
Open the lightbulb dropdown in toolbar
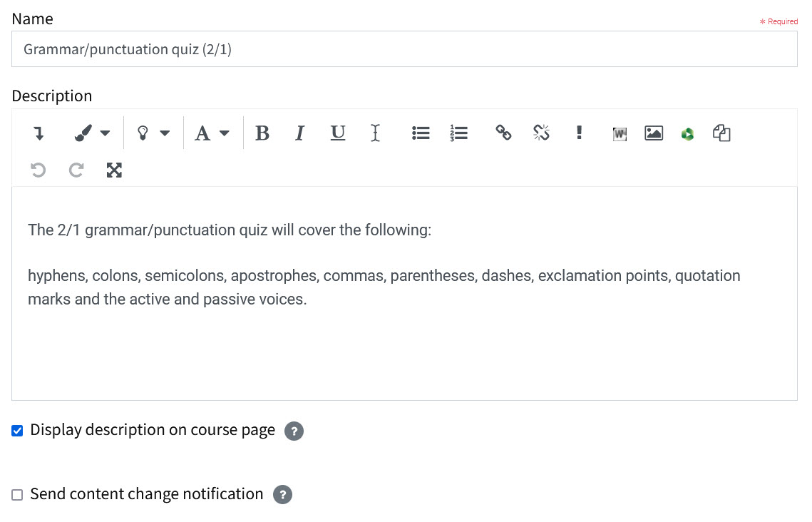tap(153, 133)
